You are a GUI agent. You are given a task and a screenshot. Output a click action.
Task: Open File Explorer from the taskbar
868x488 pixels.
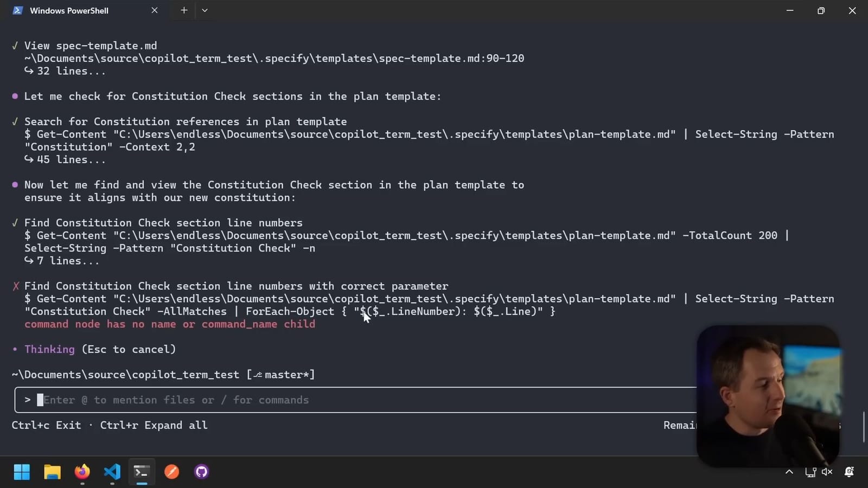[x=52, y=472]
